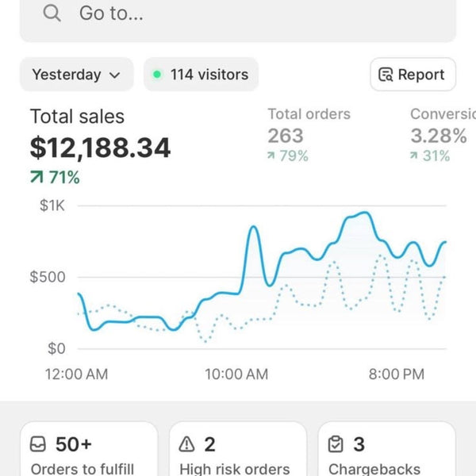Open the 3 Chargebacks card
476x476 pixels.
click(387, 449)
